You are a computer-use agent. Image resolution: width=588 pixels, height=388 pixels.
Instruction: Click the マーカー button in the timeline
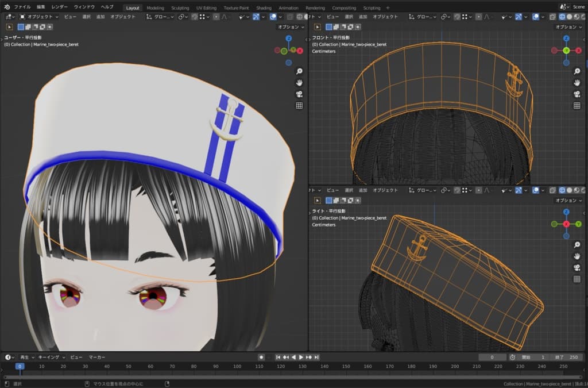97,357
